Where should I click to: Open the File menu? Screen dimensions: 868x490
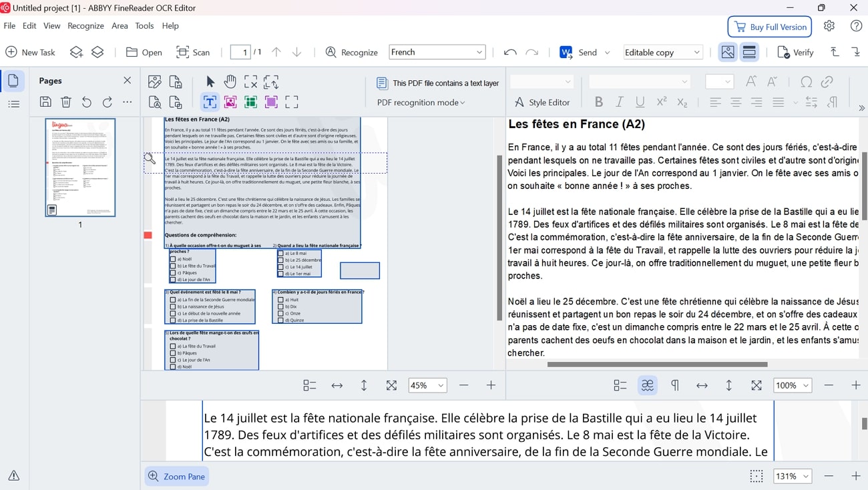click(x=9, y=25)
